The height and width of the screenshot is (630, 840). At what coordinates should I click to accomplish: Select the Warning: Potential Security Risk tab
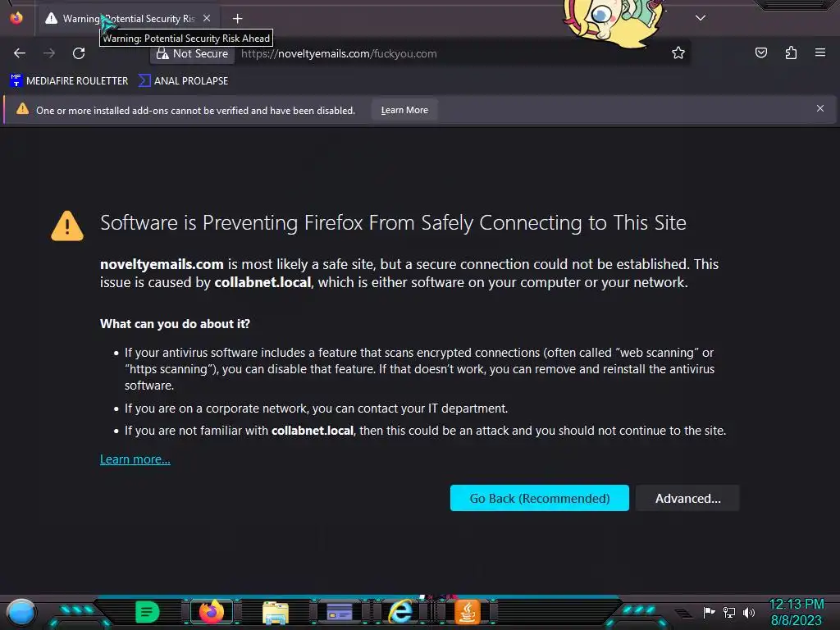(x=127, y=19)
